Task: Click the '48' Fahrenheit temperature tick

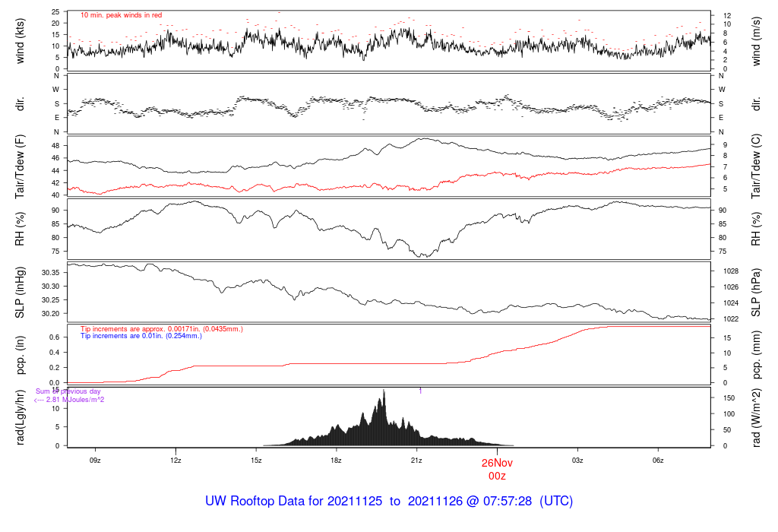Action: (x=55, y=146)
